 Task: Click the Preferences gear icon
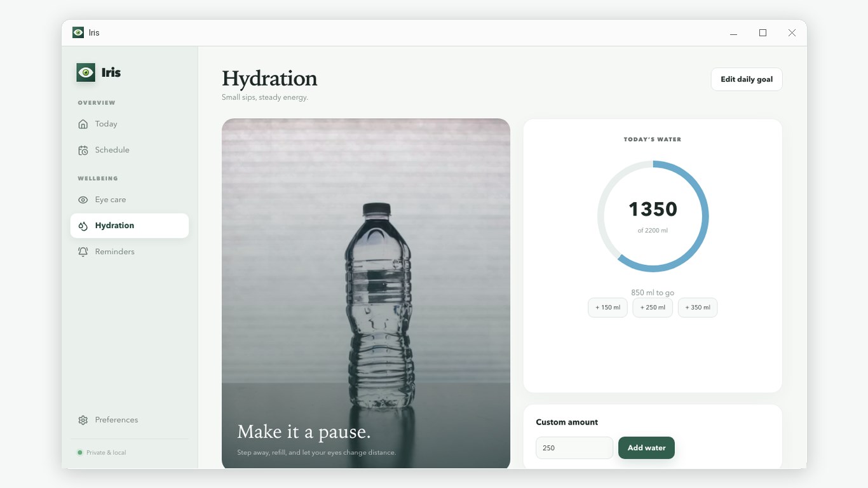83,420
